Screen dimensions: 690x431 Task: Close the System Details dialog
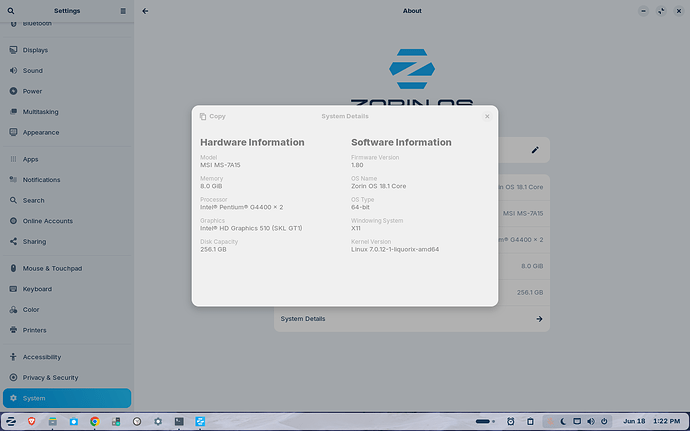click(487, 116)
